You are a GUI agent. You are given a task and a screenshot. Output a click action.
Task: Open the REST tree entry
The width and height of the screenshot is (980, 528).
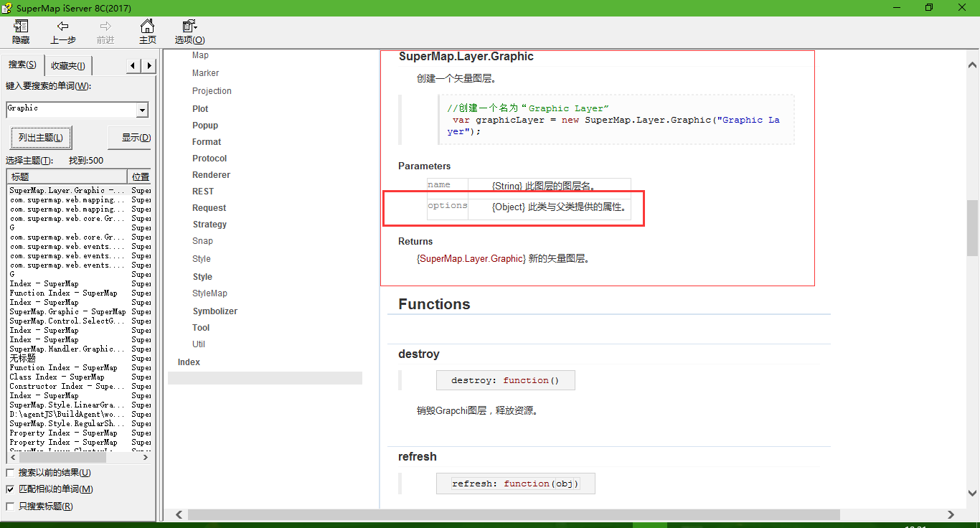pos(203,192)
